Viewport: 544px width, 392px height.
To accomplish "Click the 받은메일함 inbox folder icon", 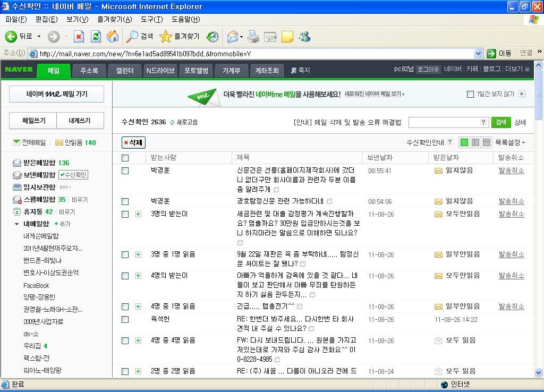I will coord(16,163).
